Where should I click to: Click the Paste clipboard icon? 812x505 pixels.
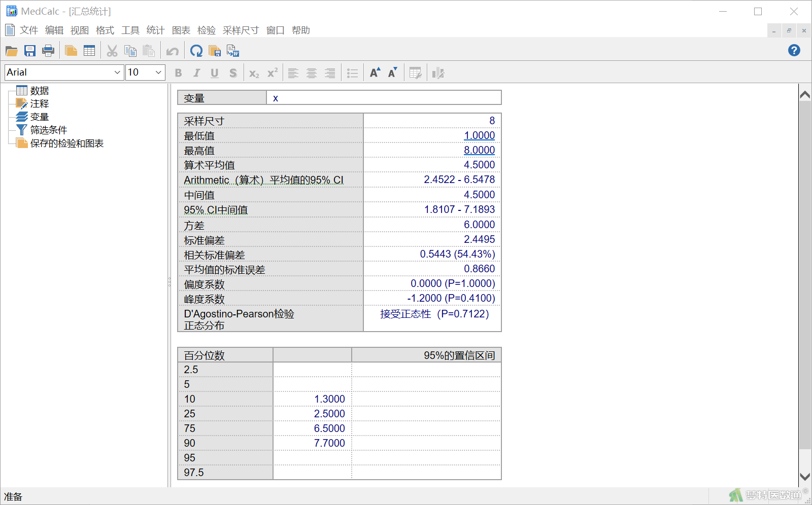[x=149, y=51]
